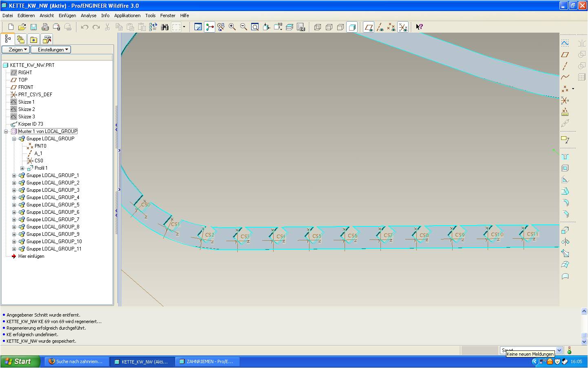
Task: Select the extrude tool
Action: click(565, 230)
